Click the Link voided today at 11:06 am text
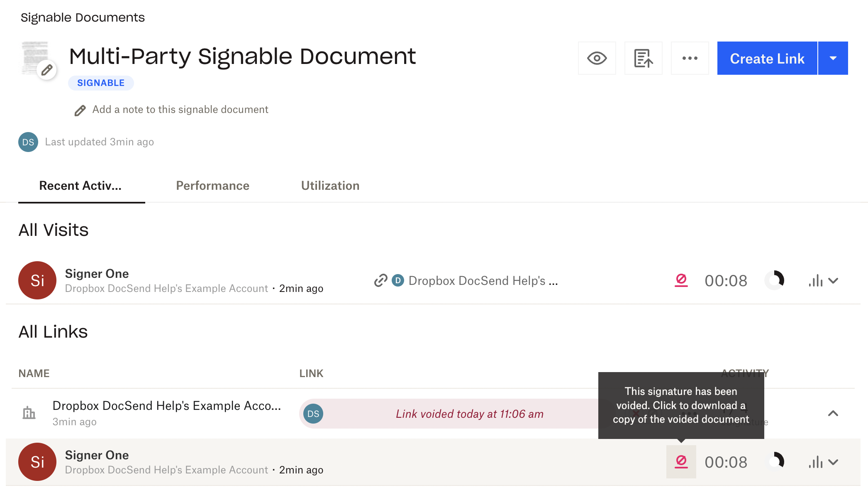 [x=470, y=414]
